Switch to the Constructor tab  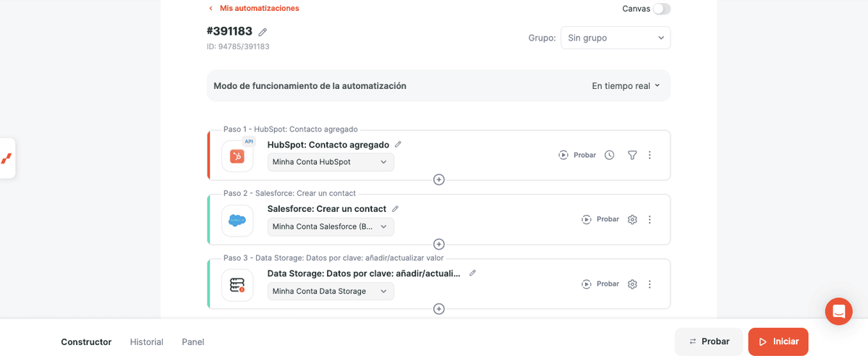86,341
